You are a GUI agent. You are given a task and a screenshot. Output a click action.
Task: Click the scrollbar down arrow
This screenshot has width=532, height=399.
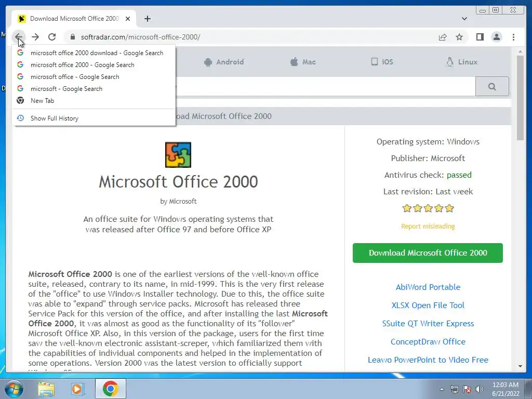point(521,366)
